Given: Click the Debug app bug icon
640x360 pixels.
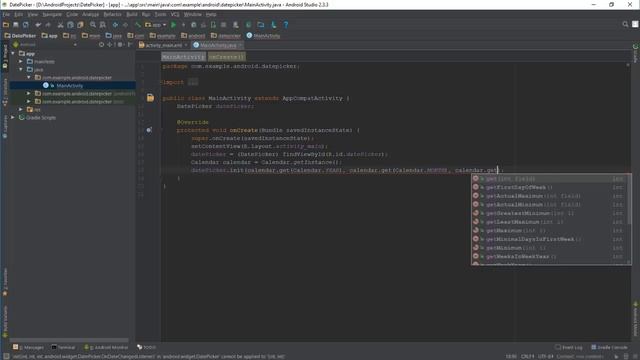Looking at the screenshot, I should 193,25.
